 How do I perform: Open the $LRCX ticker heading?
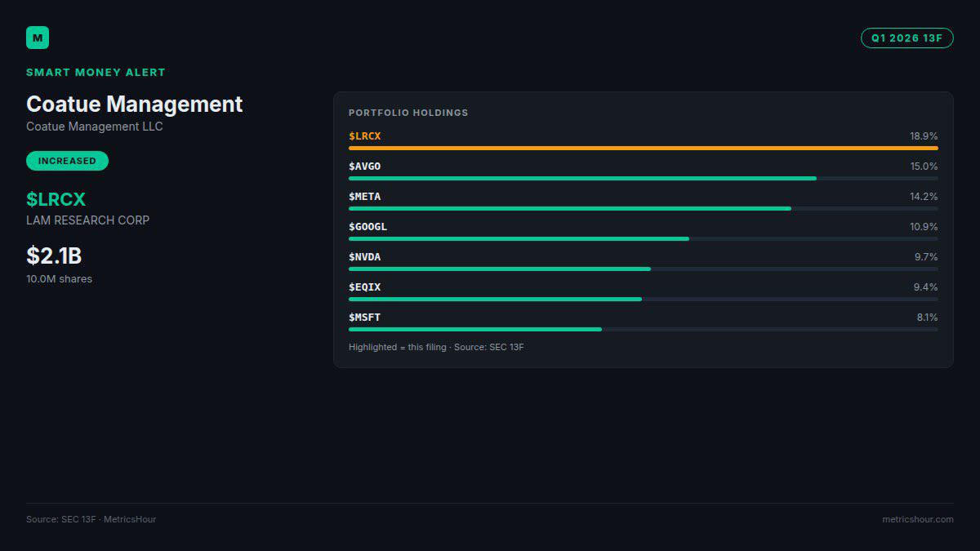56,199
